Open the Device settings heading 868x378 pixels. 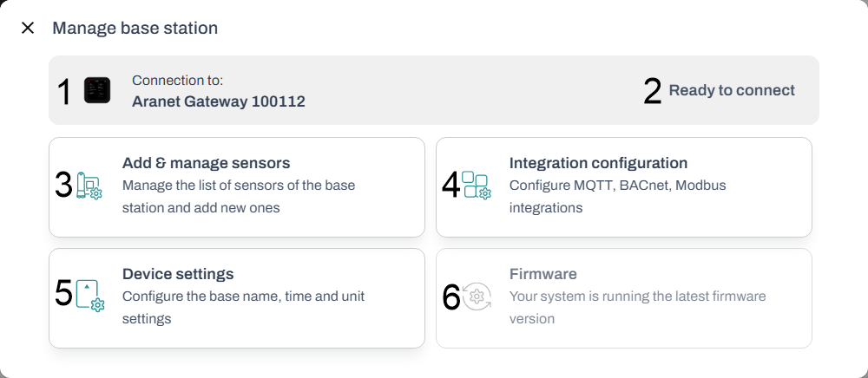click(x=178, y=274)
